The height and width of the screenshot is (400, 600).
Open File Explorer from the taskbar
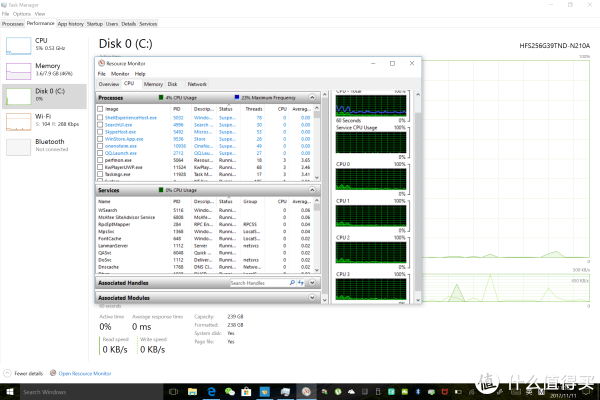click(x=192, y=392)
